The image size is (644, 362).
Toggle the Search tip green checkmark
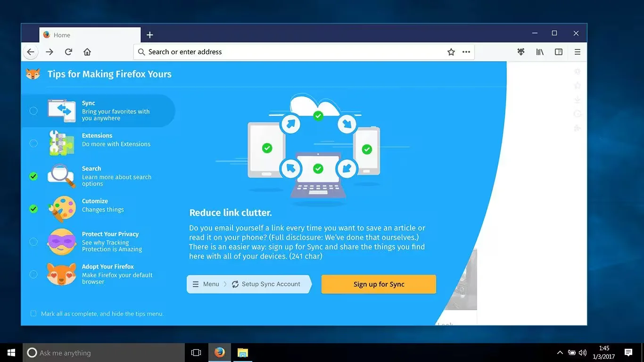click(x=33, y=176)
